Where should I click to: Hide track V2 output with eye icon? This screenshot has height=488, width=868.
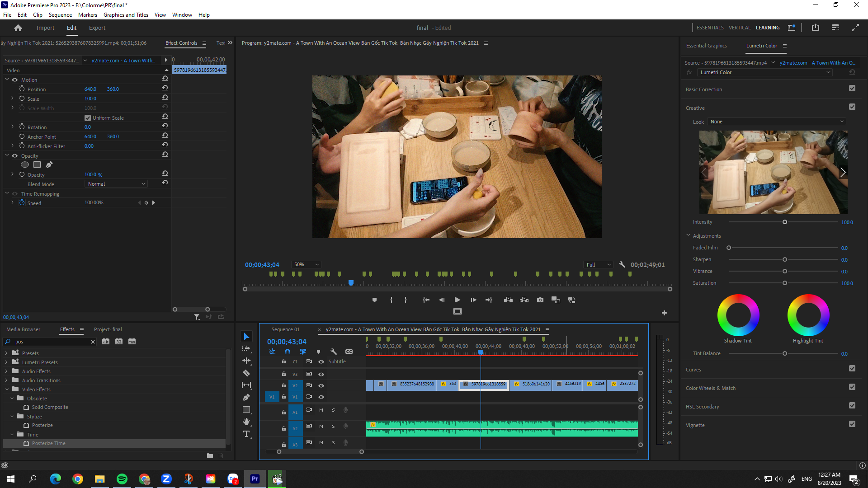click(x=321, y=385)
